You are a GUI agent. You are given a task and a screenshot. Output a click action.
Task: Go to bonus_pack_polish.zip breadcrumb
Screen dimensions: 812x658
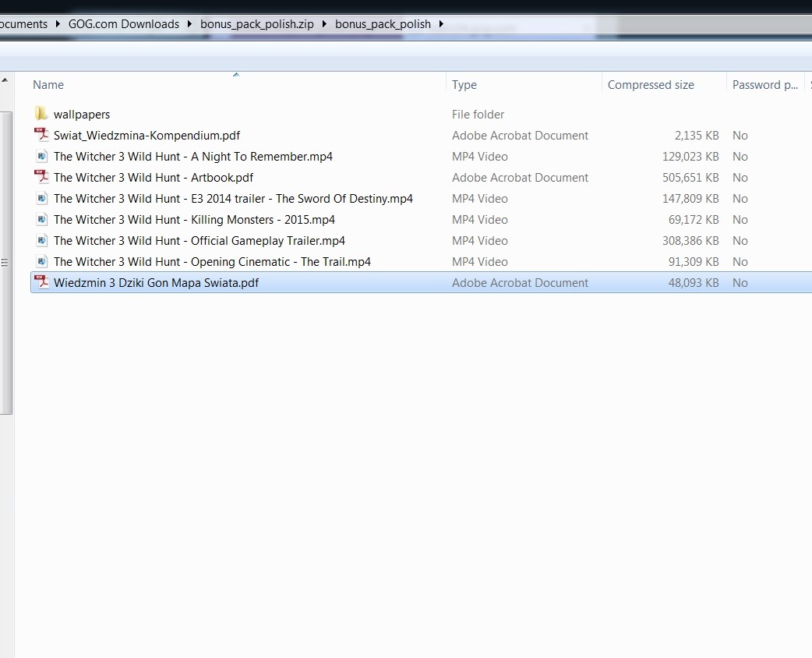[x=257, y=24]
